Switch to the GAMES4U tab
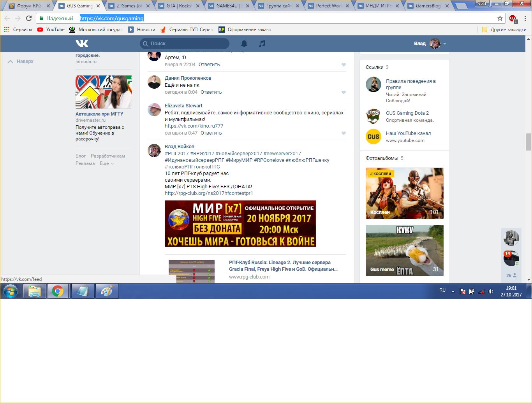 tap(229, 6)
